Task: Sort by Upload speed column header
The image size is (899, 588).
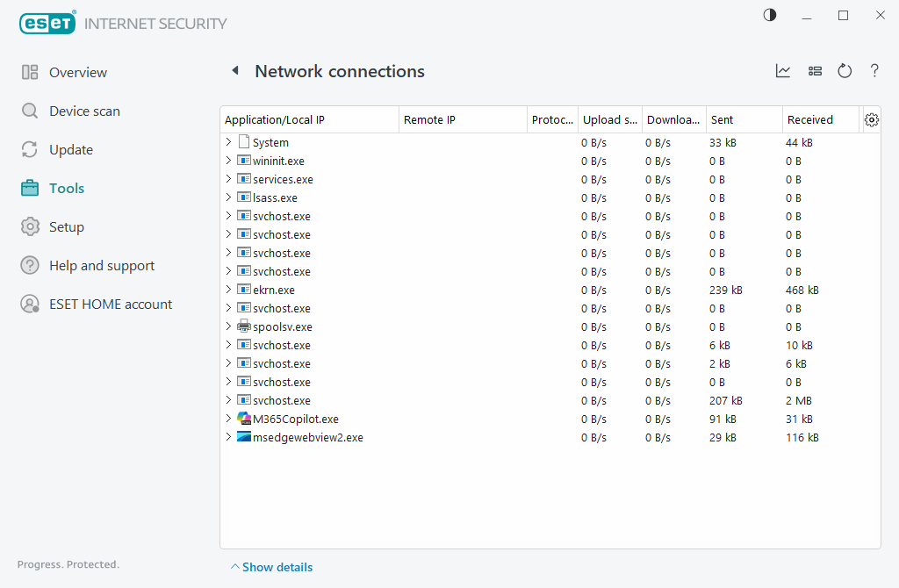Action: 610,119
